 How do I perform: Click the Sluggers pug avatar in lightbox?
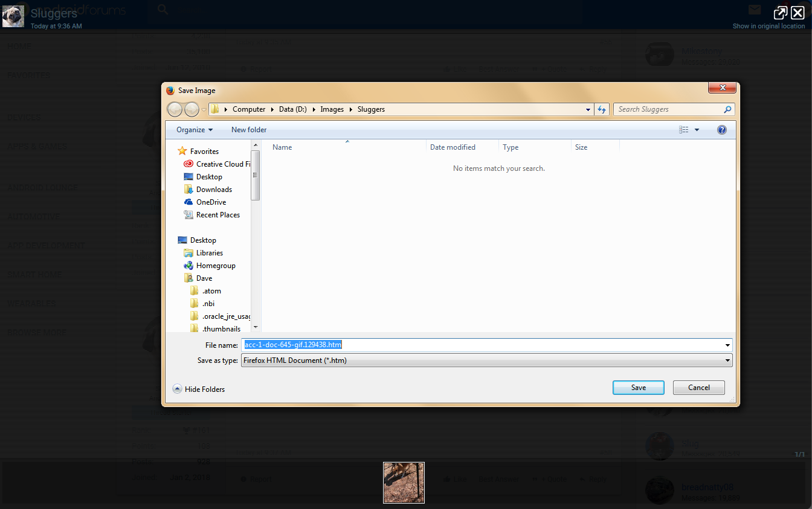(13, 16)
